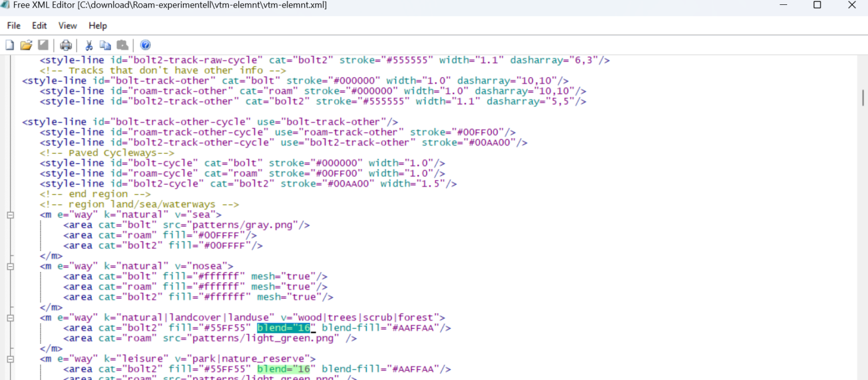Place cursor on "Paved Cycleways" comment

click(119, 153)
